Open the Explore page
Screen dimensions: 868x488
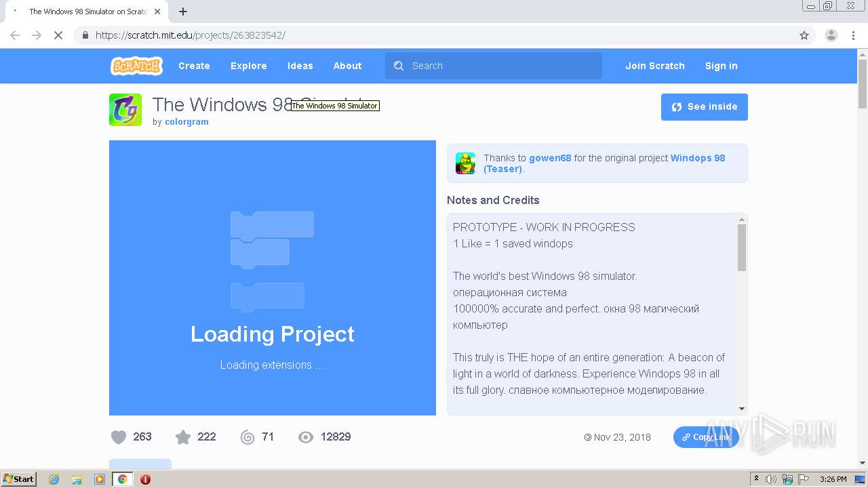(x=248, y=66)
